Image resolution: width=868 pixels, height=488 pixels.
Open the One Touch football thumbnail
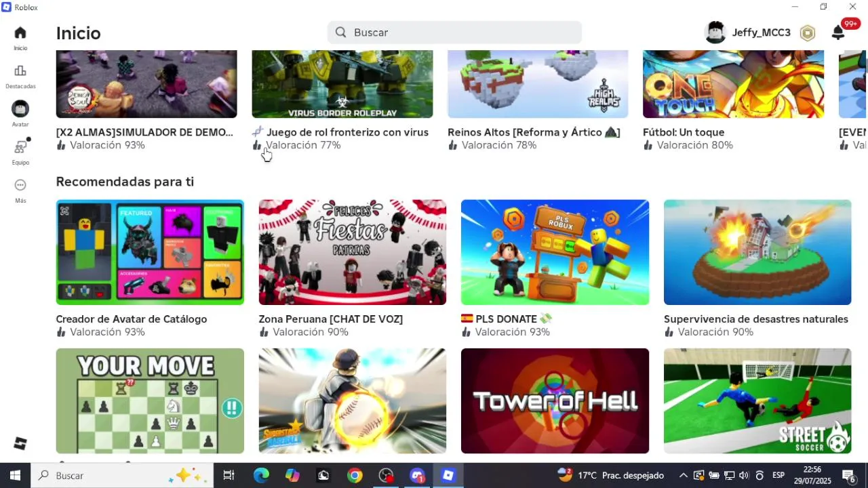733,84
